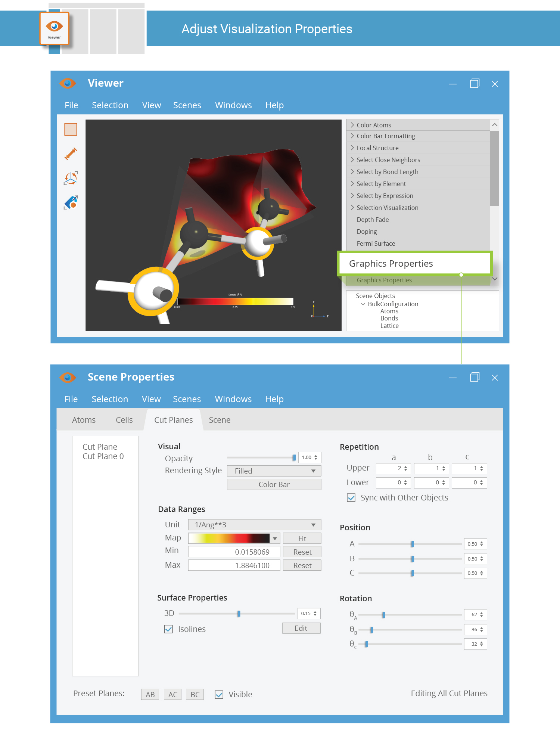Click the Opacity slider
Viewport: 560px width, 732px height.
pyautogui.click(x=261, y=457)
